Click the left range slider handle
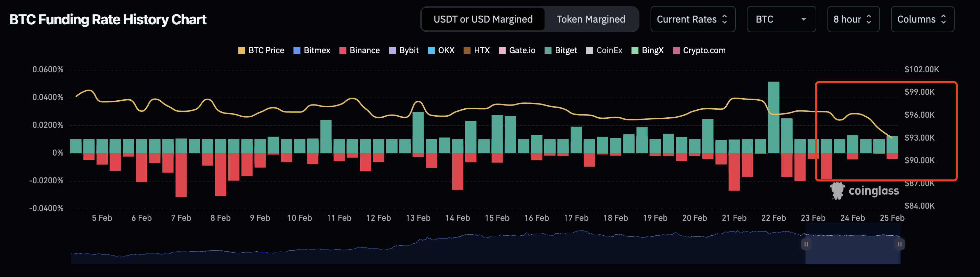 tap(806, 244)
